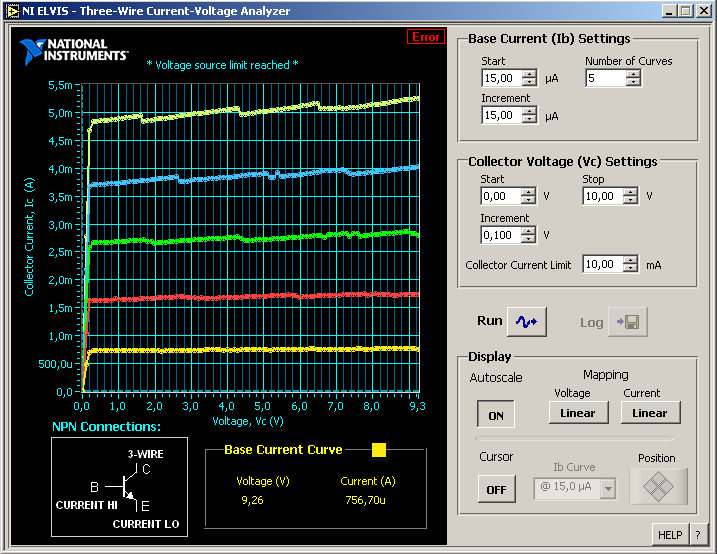Toggle Voltage mapping Linear button

click(x=578, y=412)
